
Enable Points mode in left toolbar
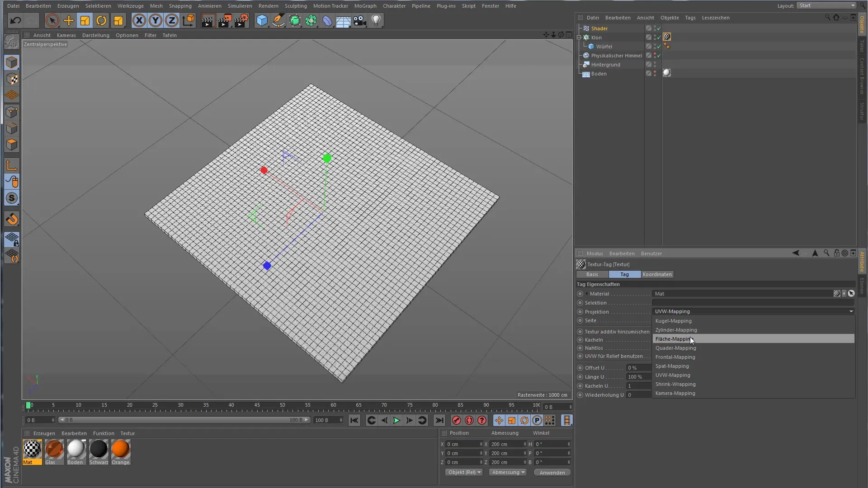tap(12, 112)
